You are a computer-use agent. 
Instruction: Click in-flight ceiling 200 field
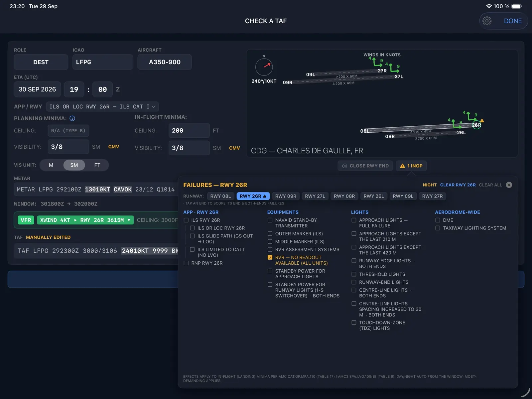point(189,131)
